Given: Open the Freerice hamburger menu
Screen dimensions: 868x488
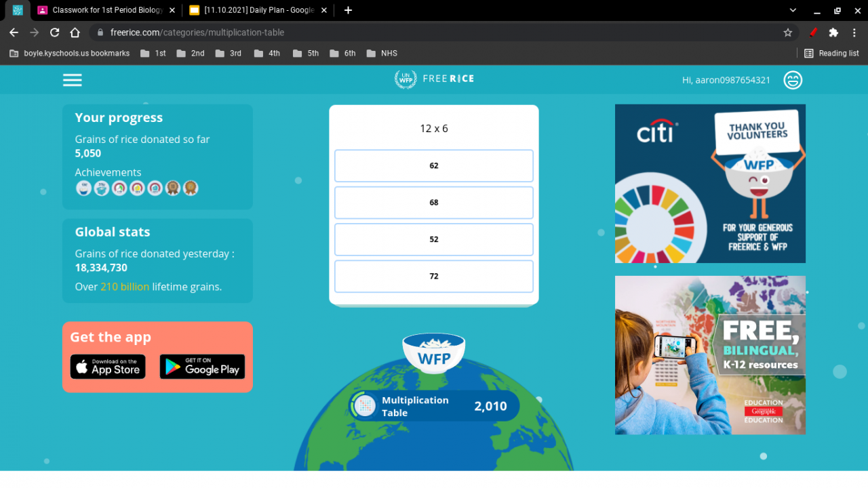Looking at the screenshot, I should 73,80.
